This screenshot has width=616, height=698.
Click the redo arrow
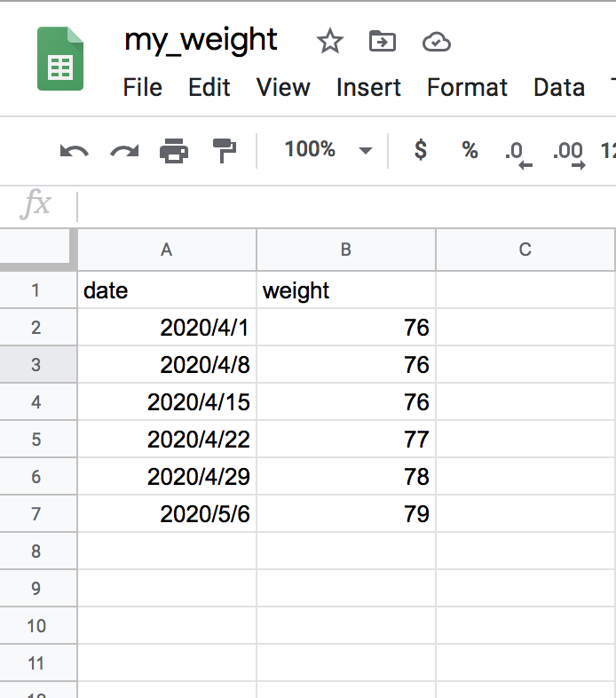click(x=124, y=151)
